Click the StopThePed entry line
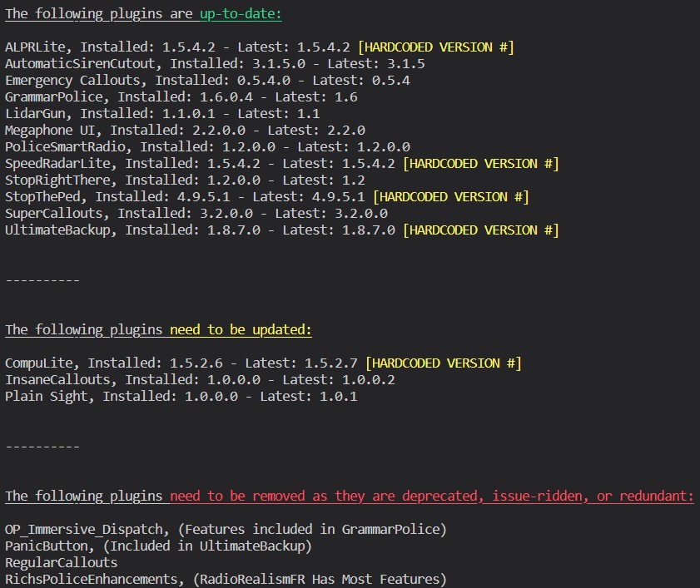700x588 pixels. point(267,197)
